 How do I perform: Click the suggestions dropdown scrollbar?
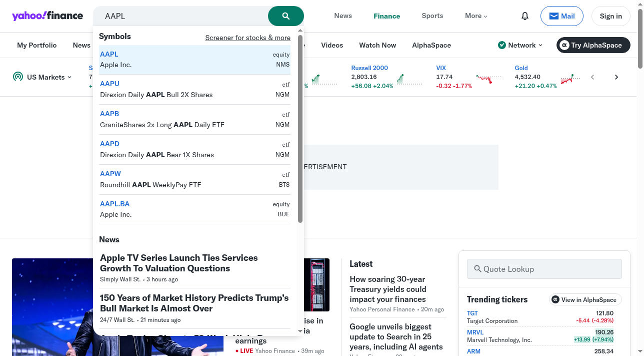click(300, 129)
